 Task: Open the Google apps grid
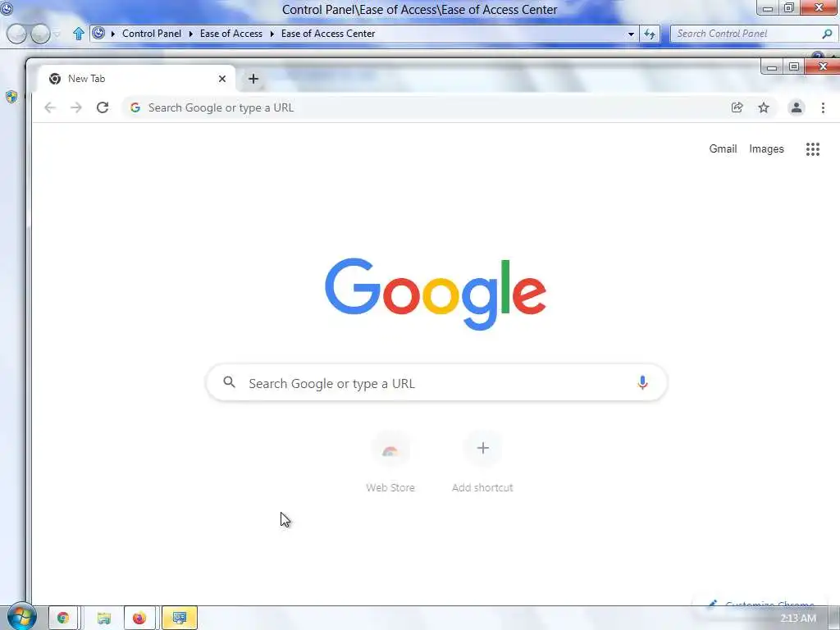coord(813,149)
